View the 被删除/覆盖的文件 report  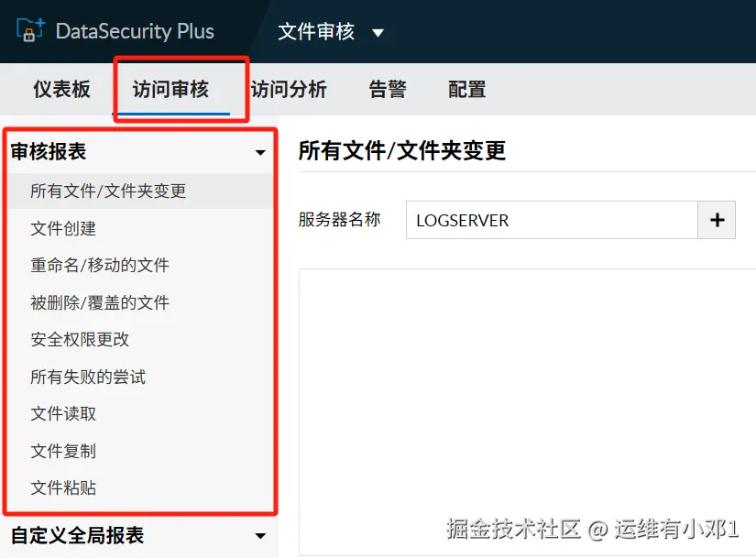[100, 302]
